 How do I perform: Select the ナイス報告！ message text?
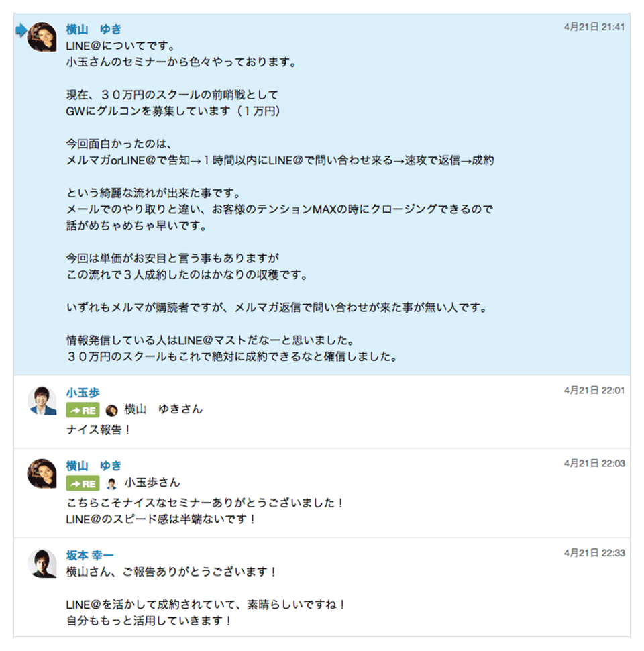(99, 430)
